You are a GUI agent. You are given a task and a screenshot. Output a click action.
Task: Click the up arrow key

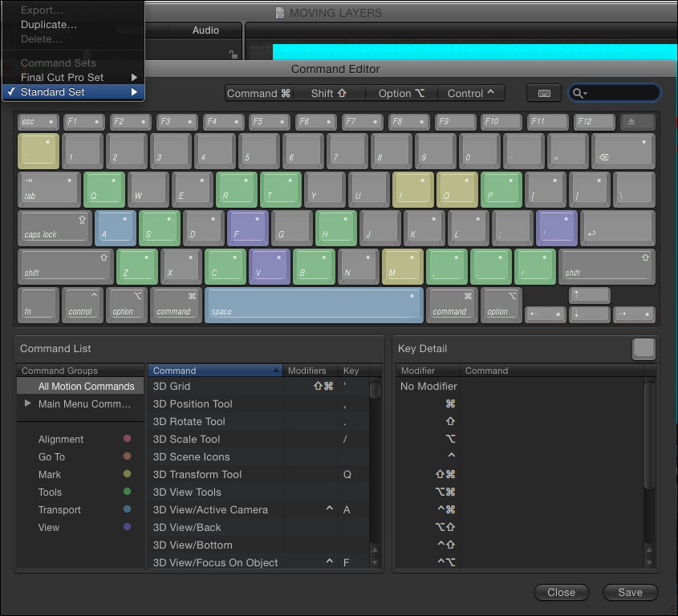point(589,298)
